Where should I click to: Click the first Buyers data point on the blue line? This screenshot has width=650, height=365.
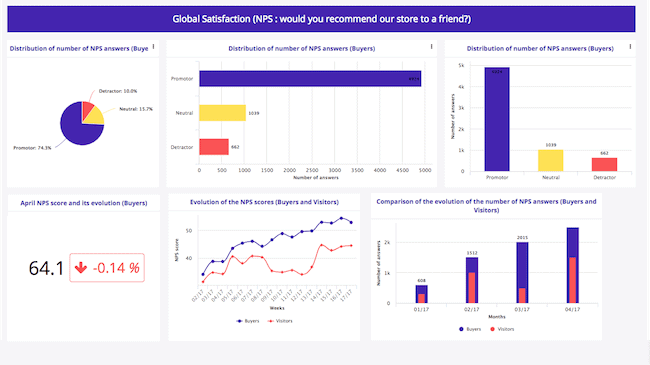click(203, 275)
